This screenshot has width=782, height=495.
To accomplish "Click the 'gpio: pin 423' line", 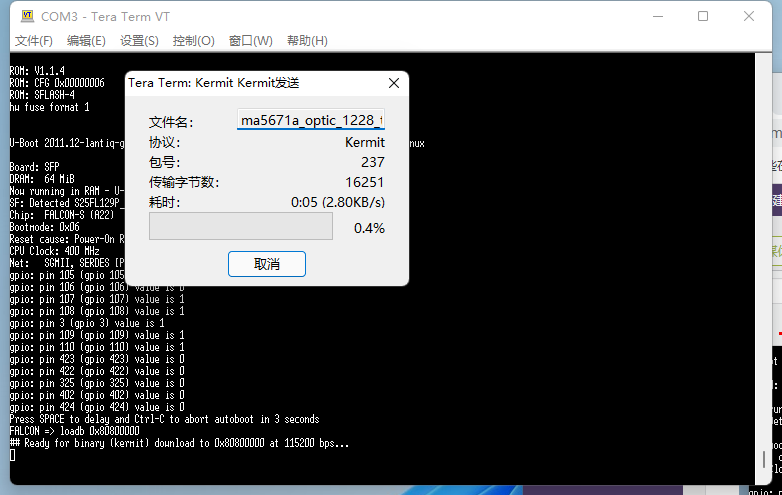I will point(97,359).
